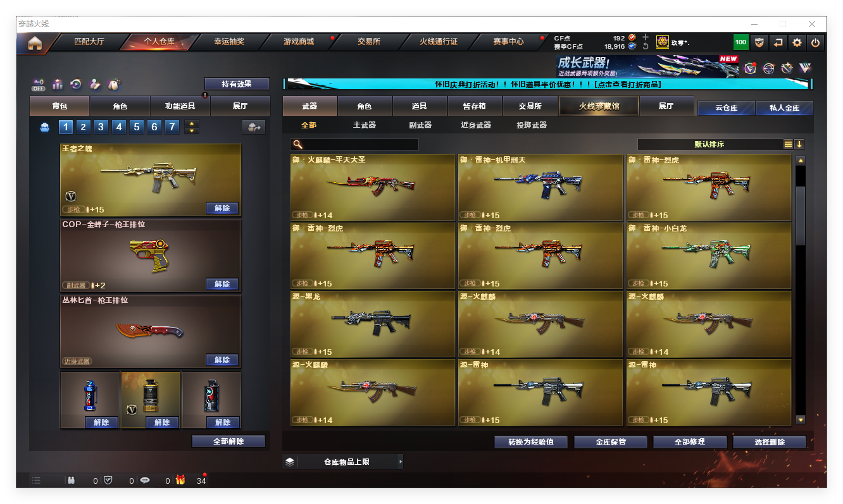Open the 游戏商城 tab
Image resolution: width=843 pixels, height=504 pixels.
pos(298,42)
